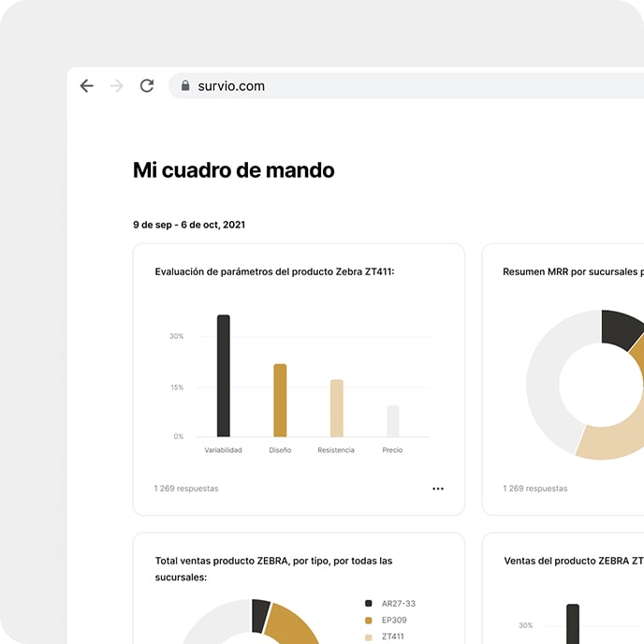Click the Mi cuadro de mando heading
644x644 pixels.
tap(233, 170)
